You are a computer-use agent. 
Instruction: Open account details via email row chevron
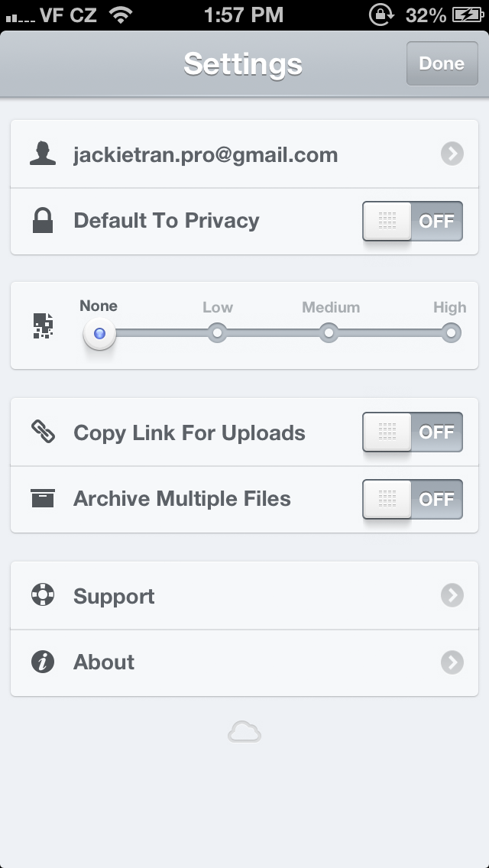click(x=452, y=154)
